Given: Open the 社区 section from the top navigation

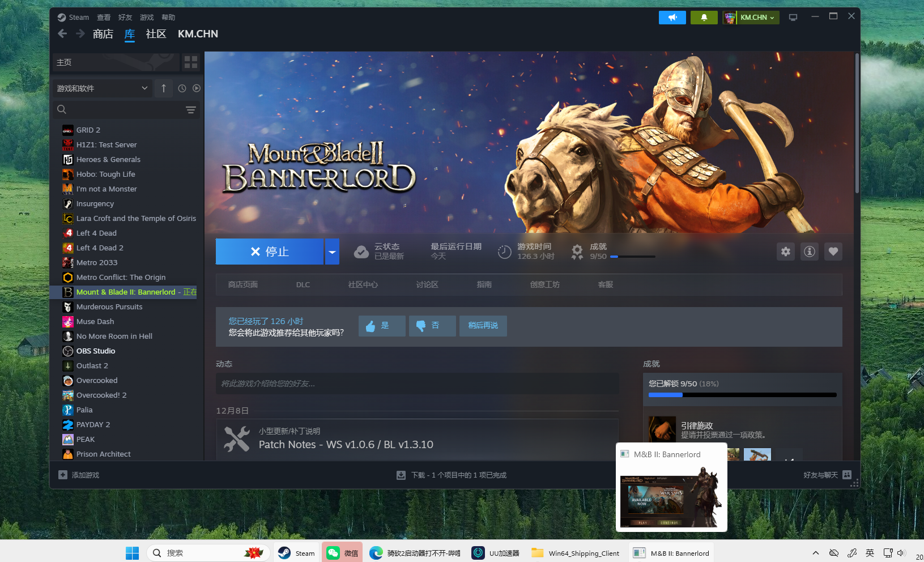Looking at the screenshot, I should pyautogui.click(x=156, y=34).
